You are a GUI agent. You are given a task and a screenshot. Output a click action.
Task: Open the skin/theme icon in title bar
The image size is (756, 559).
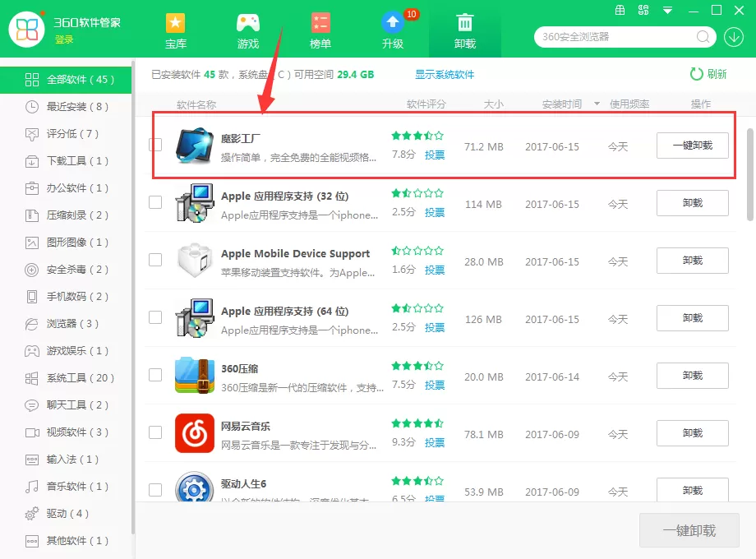[620, 10]
